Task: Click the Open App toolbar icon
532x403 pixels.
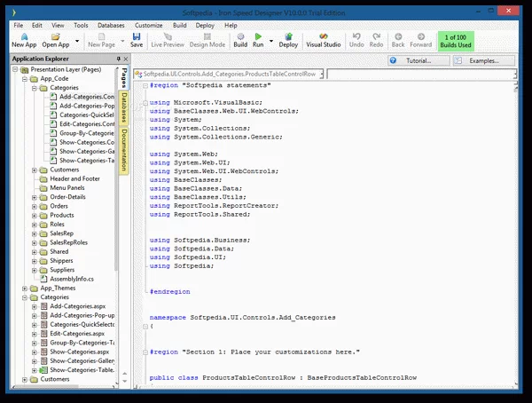Action: [56, 40]
